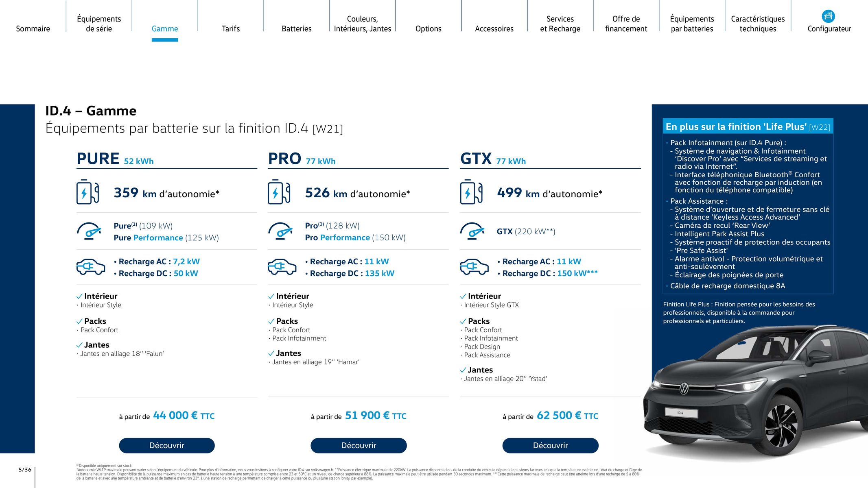
Task: Click the GTX 77 kWh heading
Action: point(493,159)
